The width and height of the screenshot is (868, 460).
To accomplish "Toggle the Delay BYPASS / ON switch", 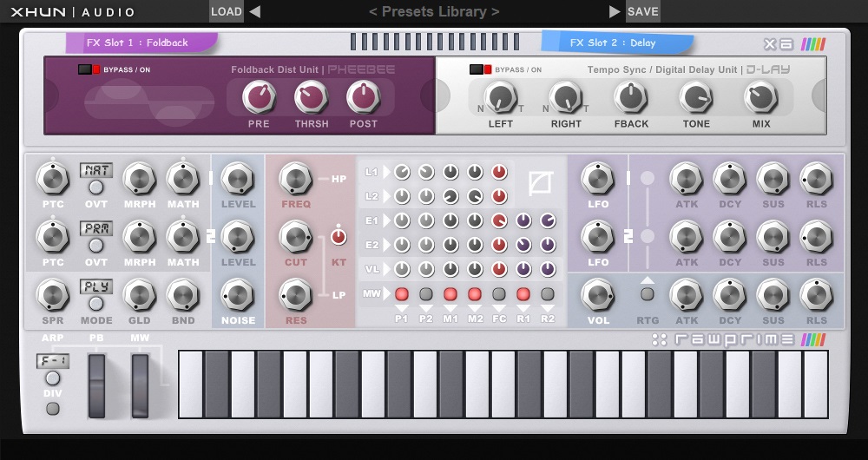I will 481,69.
